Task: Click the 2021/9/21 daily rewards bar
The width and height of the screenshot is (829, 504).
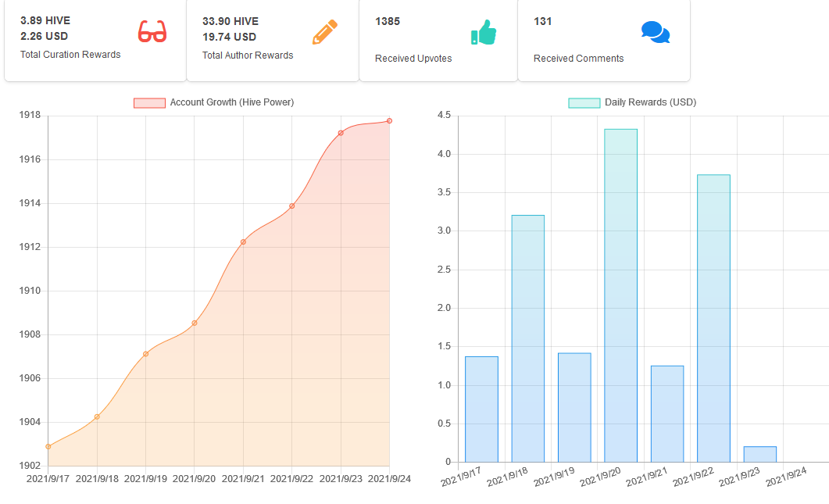Action: (667, 413)
